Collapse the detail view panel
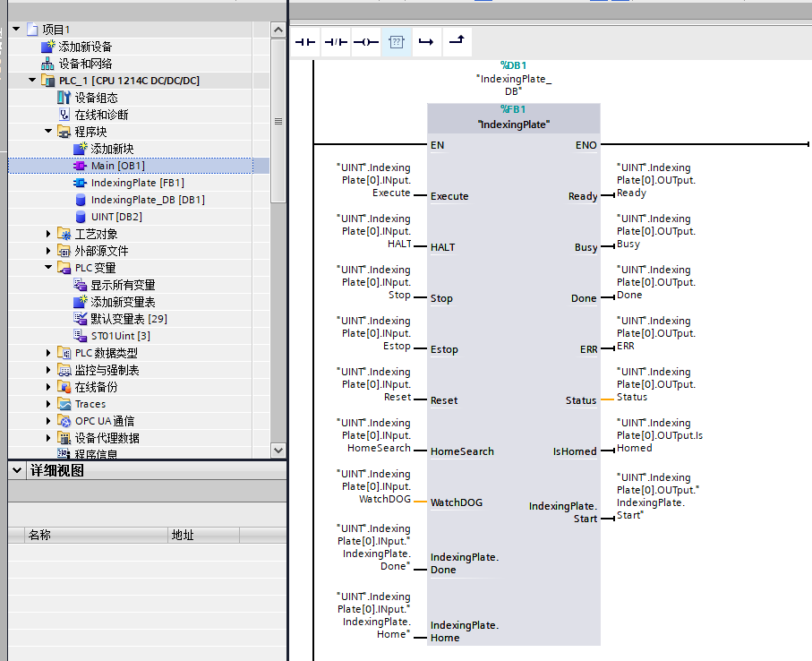Screen dimensions: 812x661 17,470
